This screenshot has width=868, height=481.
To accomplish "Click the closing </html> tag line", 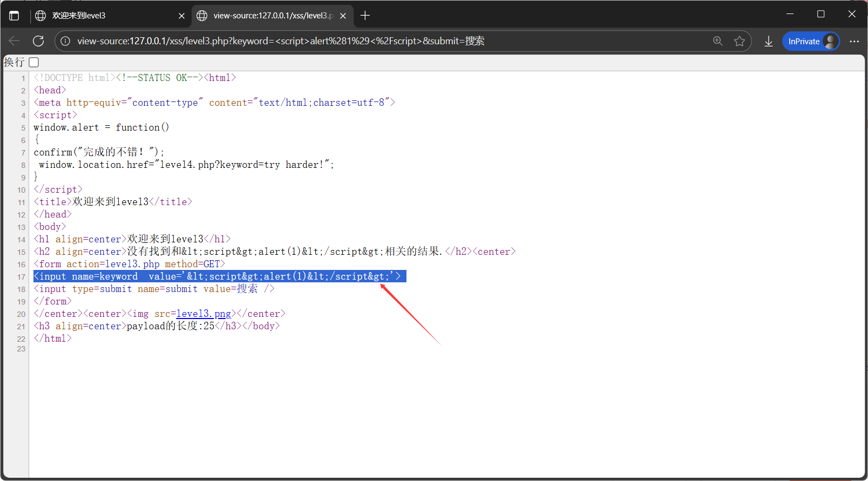I will tap(52, 338).
